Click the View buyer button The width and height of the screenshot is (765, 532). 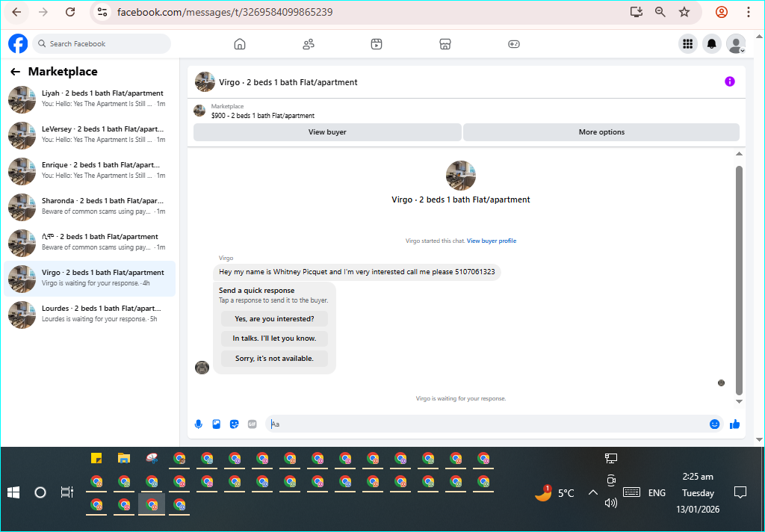pos(327,132)
